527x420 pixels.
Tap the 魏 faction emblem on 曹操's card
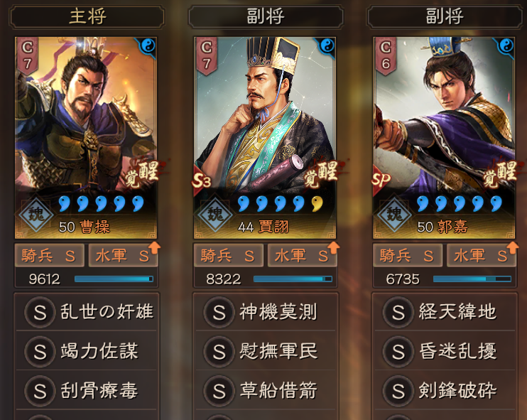pyautogui.click(x=36, y=214)
